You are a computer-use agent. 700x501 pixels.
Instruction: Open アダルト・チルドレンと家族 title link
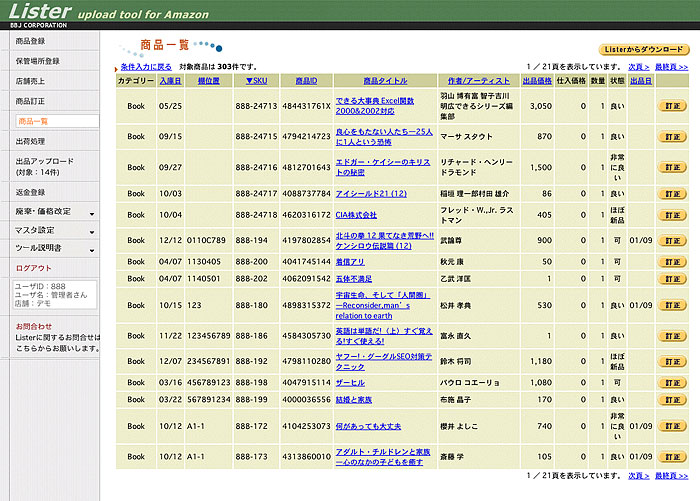[383, 457]
